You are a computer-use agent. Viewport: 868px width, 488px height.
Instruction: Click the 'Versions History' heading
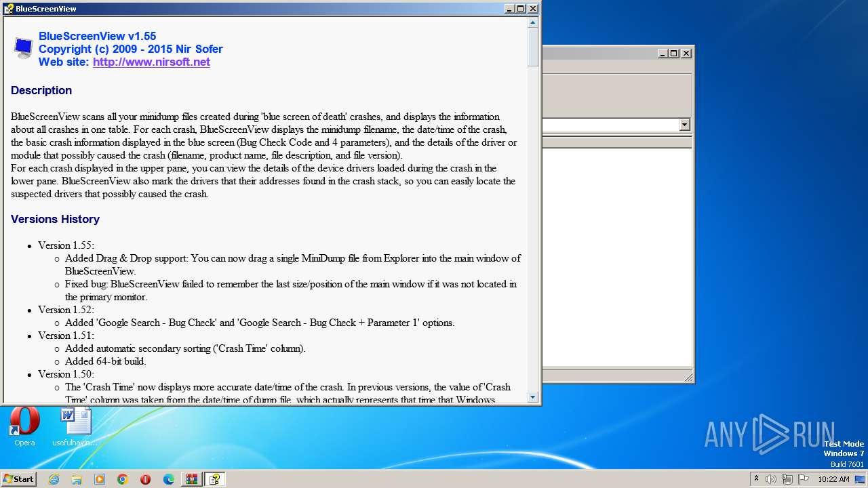click(55, 219)
